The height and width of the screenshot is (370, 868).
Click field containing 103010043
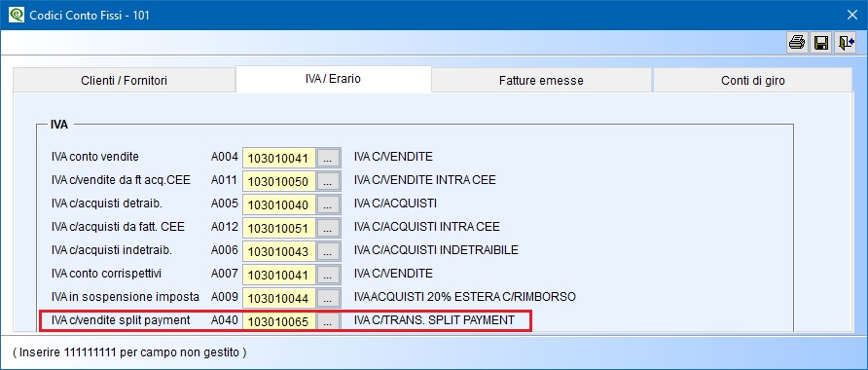[x=279, y=251]
